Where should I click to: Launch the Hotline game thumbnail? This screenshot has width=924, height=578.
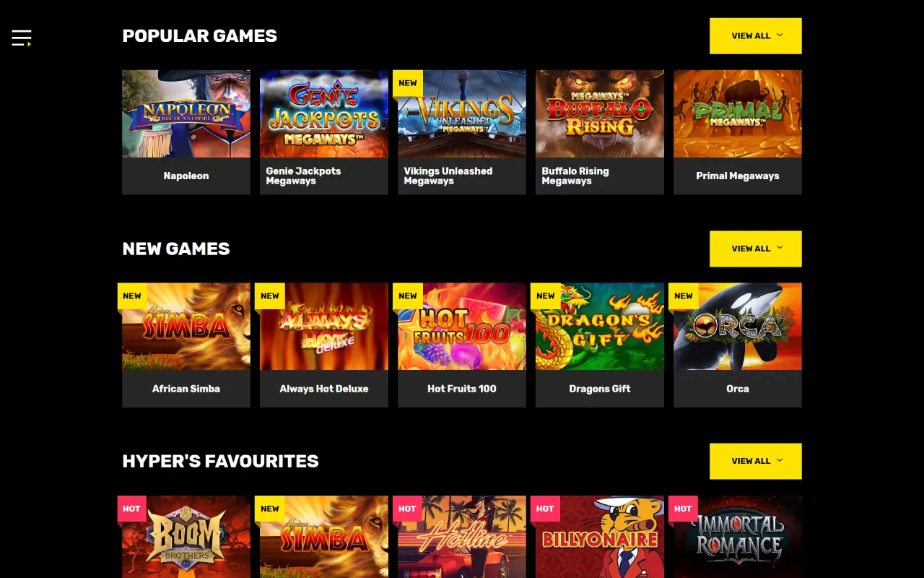(462, 537)
